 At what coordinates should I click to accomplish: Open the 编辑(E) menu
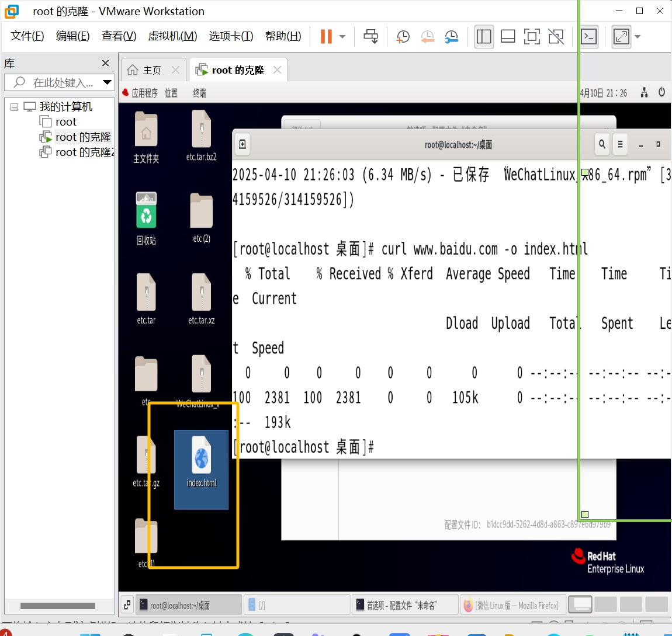click(73, 36)
